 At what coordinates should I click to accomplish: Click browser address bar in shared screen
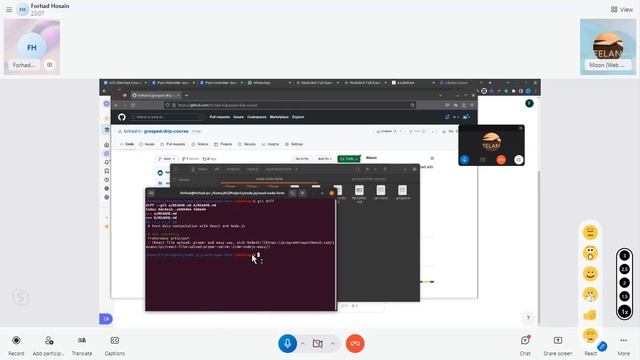click(290, 105)
